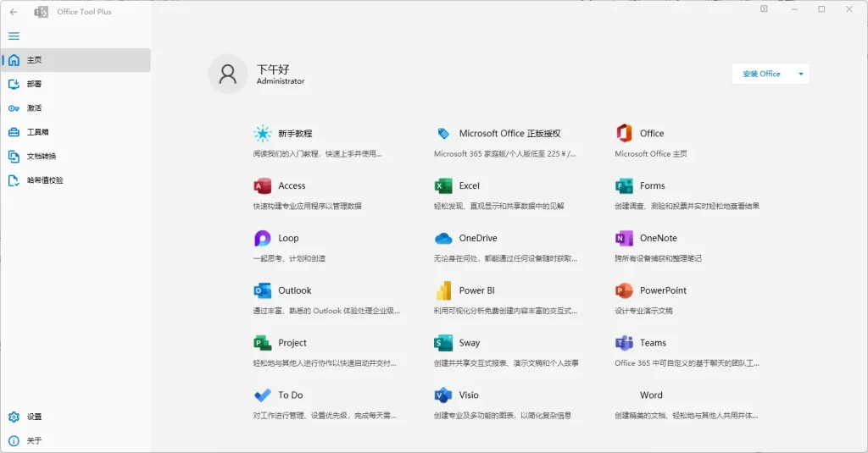Click the 安装 Office button

point(762,74)
